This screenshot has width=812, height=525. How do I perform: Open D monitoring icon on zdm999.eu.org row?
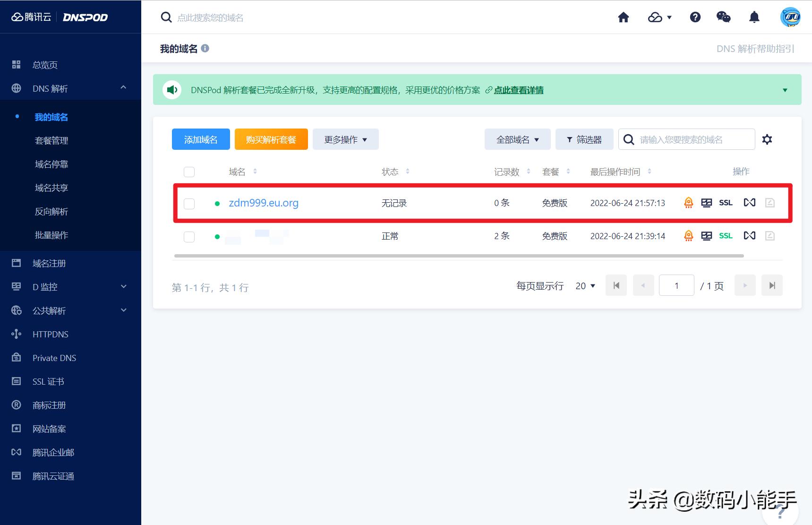pyautogui.click(x=706, y=202)
